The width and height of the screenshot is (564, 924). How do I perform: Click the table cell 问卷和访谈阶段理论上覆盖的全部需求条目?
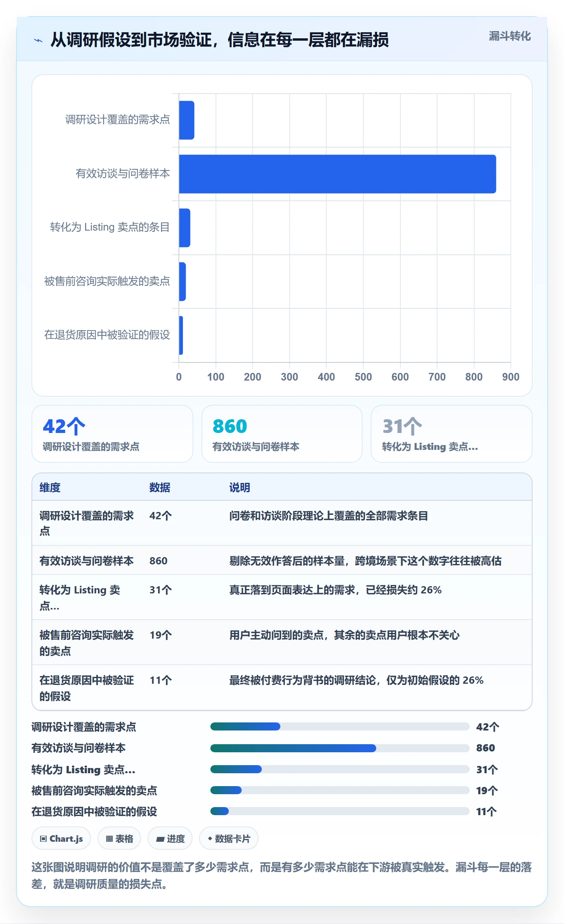coord(329,516)
